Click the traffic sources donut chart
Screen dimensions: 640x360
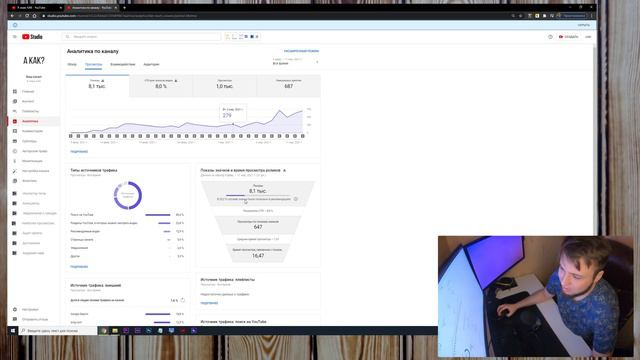pyautogui.click(x=128, y=195)
